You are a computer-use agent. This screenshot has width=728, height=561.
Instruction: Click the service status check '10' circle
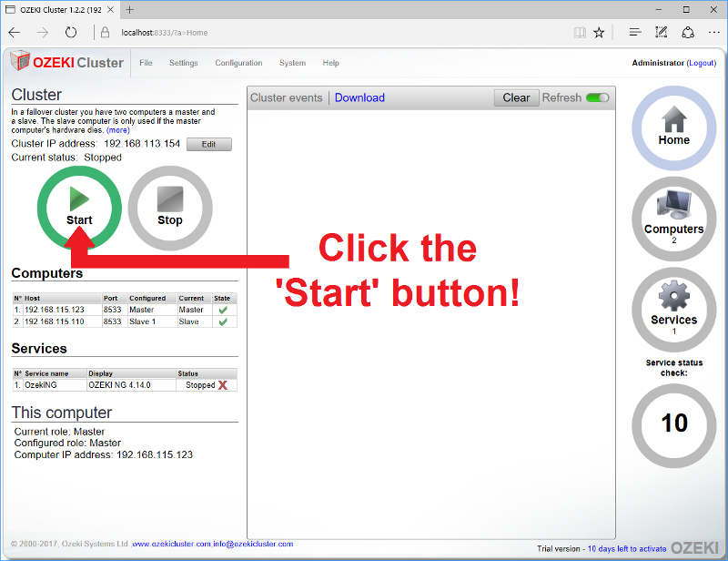click(673, 423)
